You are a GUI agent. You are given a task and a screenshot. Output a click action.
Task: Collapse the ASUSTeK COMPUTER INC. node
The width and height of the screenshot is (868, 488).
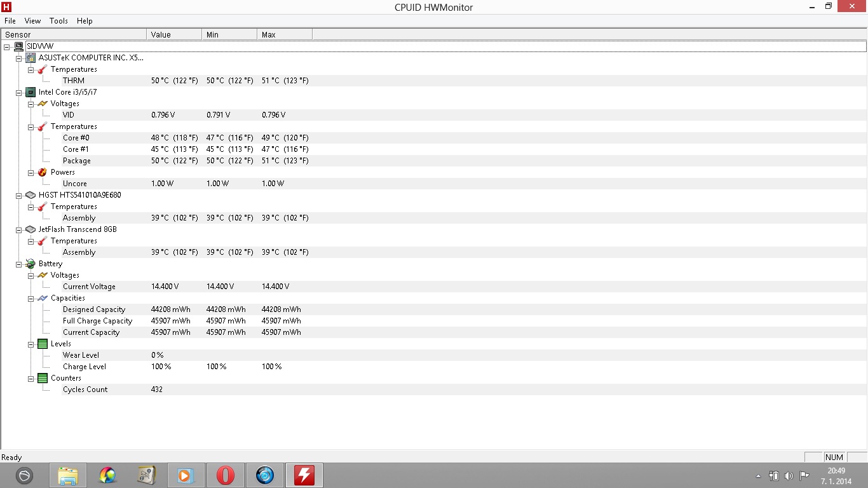18,58
